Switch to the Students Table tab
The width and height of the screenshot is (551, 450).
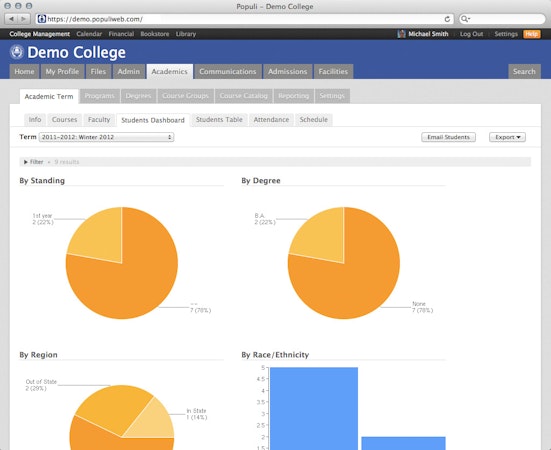pyautogui.click(x=219, y=120)
